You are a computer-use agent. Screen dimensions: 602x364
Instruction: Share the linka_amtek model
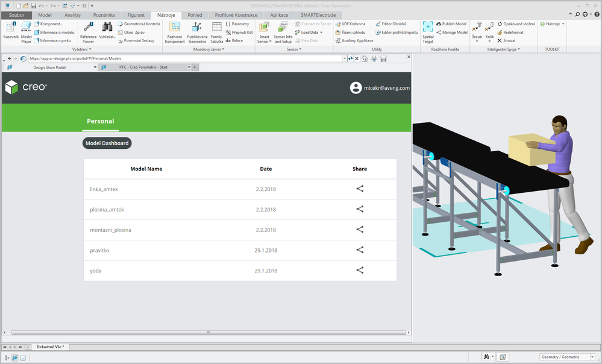[360, 189]
